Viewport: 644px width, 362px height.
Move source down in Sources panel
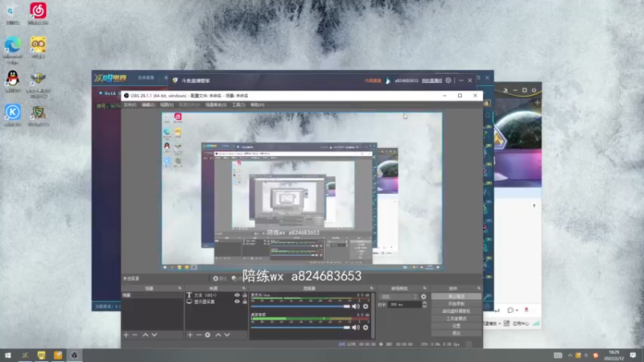click(227, 335)
